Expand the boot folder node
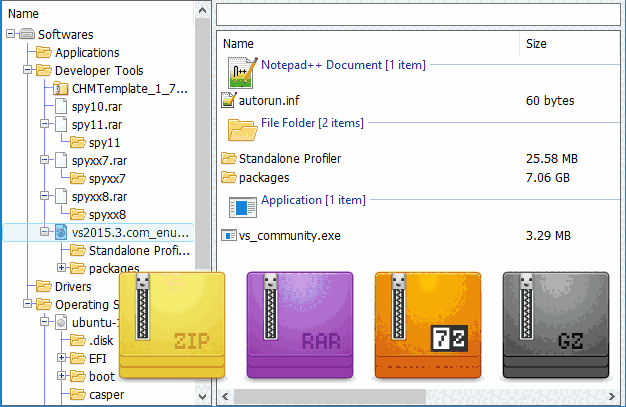The image size is (626, 407). pos(61,375)
